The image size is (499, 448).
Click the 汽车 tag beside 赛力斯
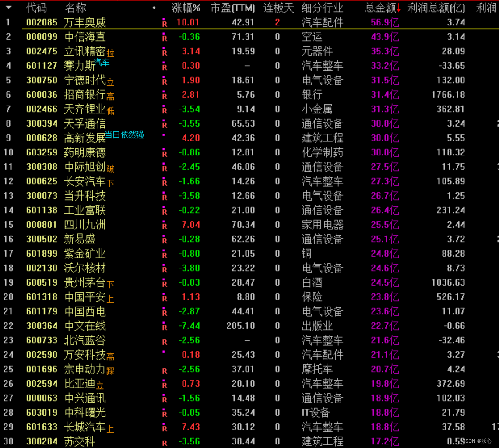pos(102,63)
